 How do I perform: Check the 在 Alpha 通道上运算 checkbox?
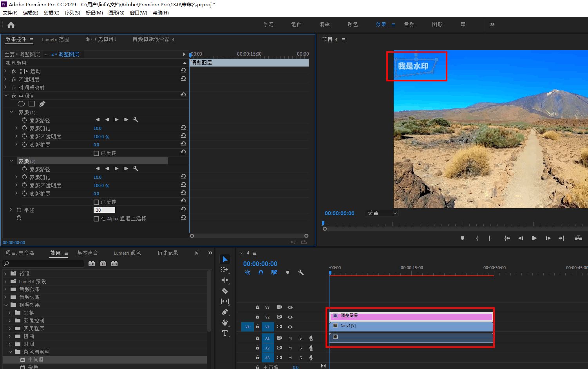point(96,219)
